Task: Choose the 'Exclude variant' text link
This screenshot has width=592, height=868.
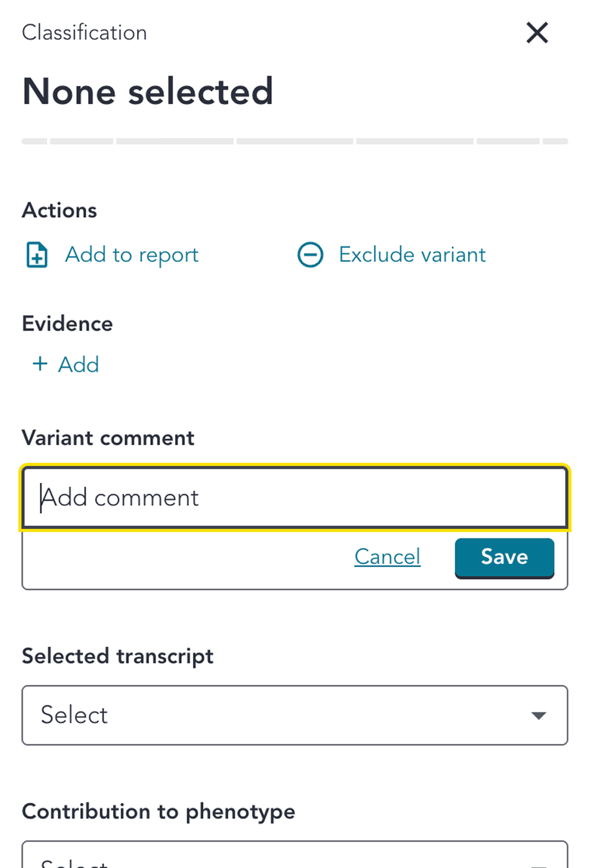Action: click(x=412, y=255)
